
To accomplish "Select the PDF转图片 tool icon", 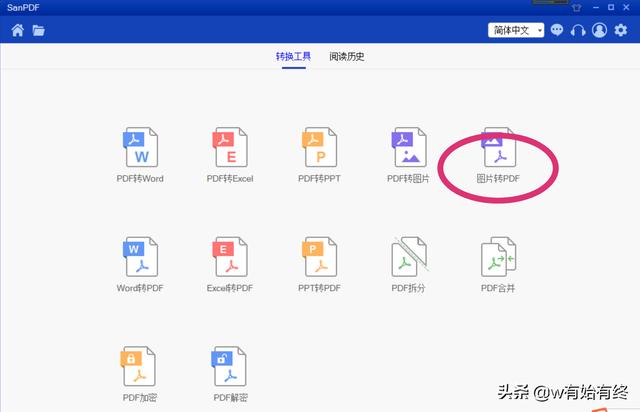I will (x=409, y=147).
